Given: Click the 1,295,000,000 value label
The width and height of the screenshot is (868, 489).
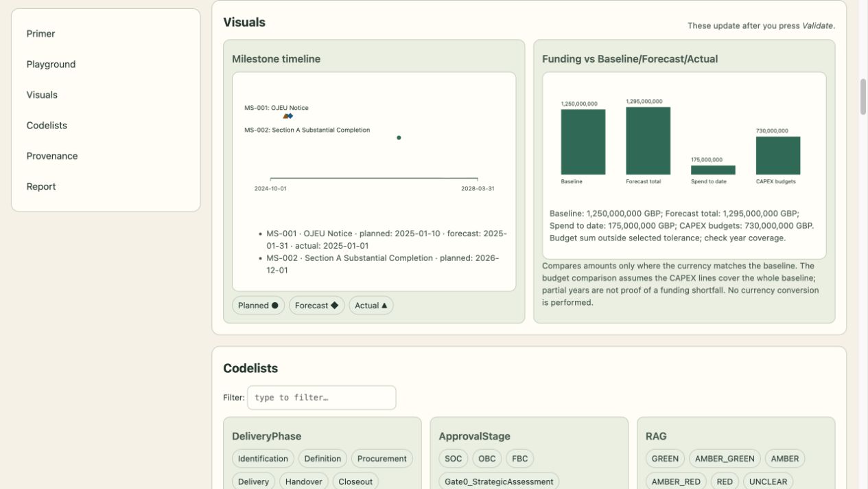Looking at the screenshot, I should pos(644,102).
